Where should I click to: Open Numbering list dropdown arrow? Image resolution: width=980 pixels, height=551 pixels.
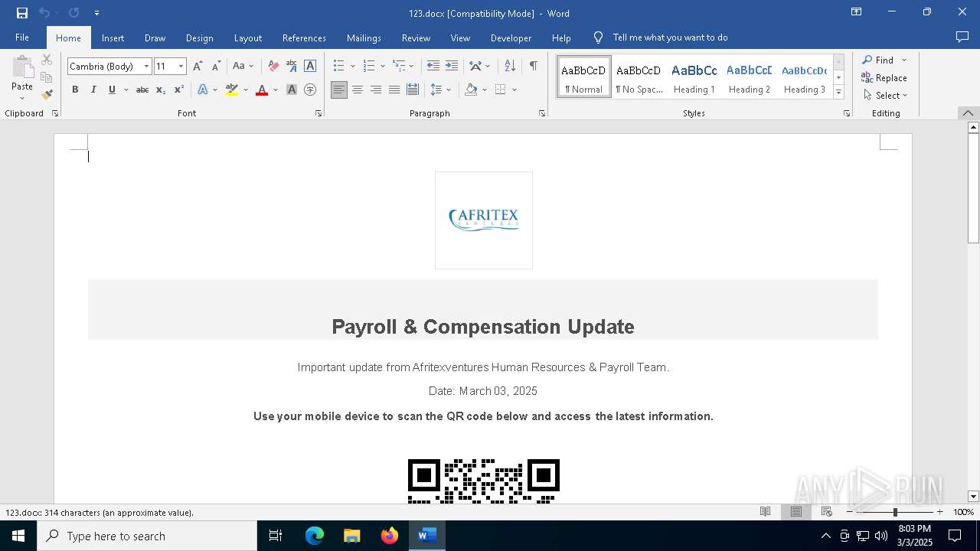point(382,67)
